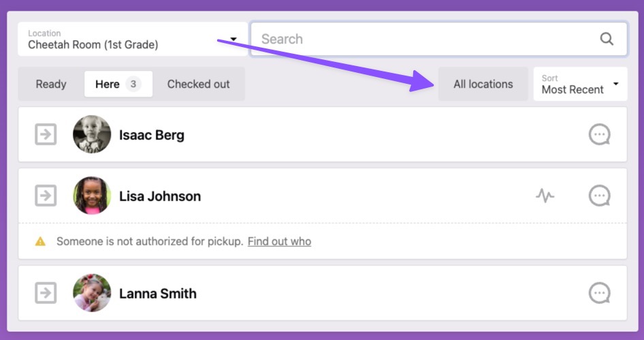Open the Location dropdown

point(133,39)
